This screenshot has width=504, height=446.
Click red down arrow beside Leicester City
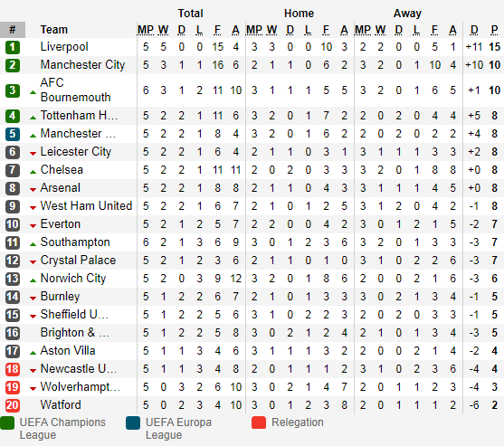(33, 154)
